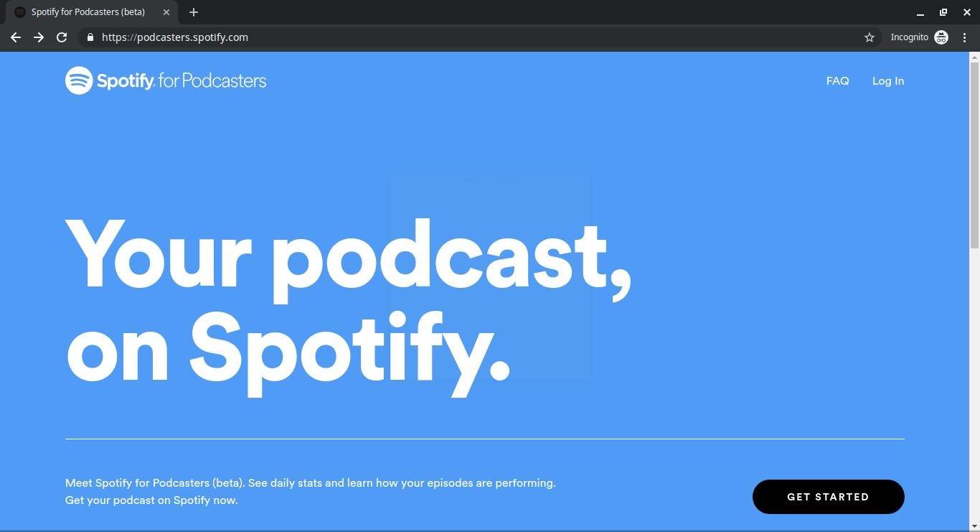Go back using the browser back arrow

point(16,37)
